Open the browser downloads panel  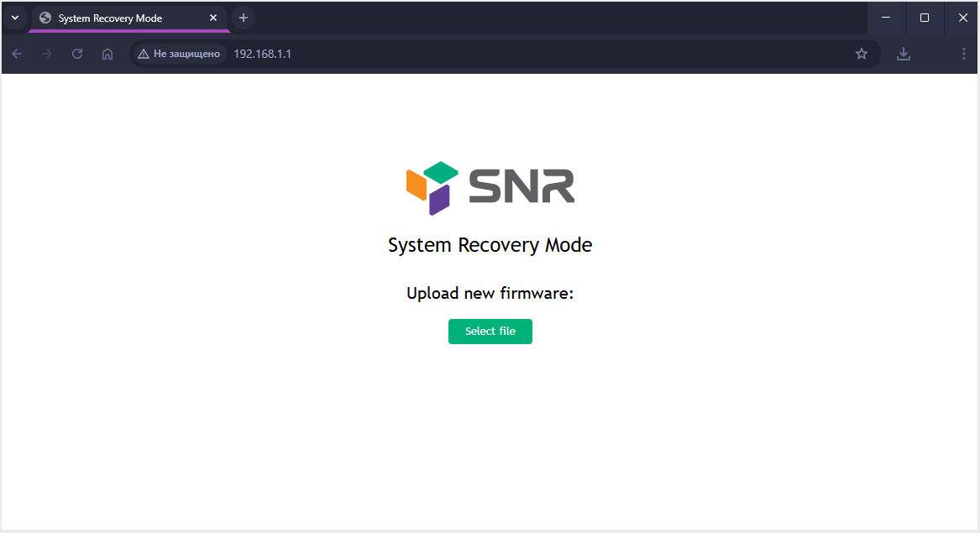(x=903, y=54)
